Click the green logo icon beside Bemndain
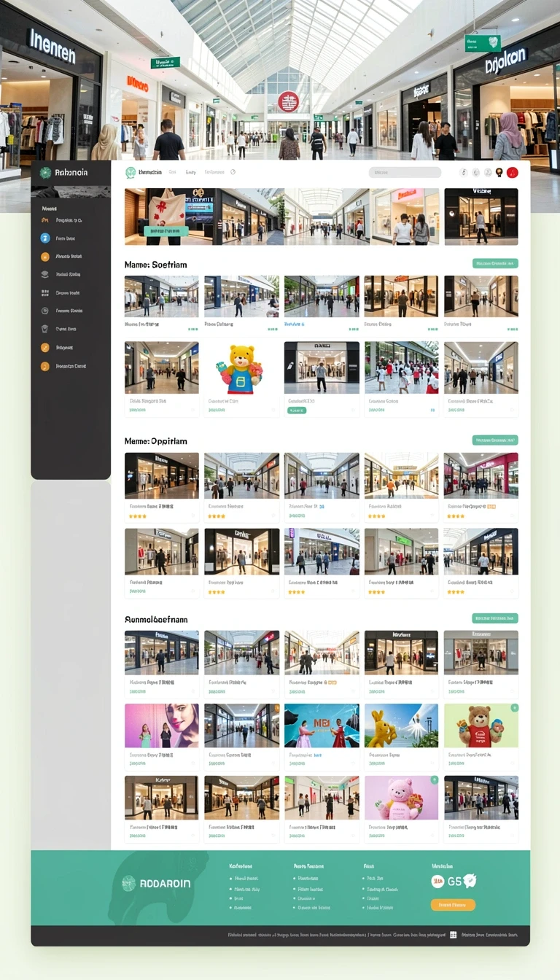The image size is (560, 980). pos(131,173)
